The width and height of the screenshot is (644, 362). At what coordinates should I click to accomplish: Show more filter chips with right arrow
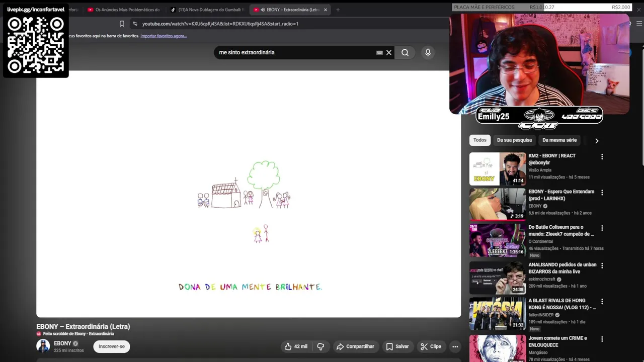pos(597,141)
